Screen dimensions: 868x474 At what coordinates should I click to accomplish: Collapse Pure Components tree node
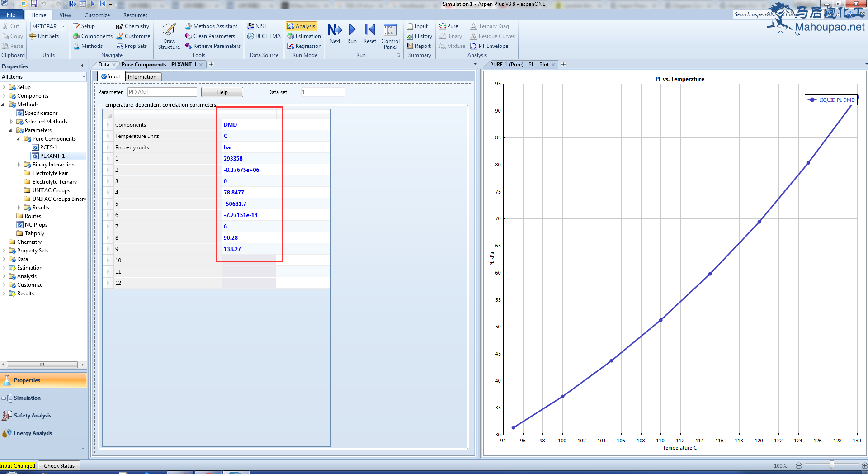click(19, 139)
